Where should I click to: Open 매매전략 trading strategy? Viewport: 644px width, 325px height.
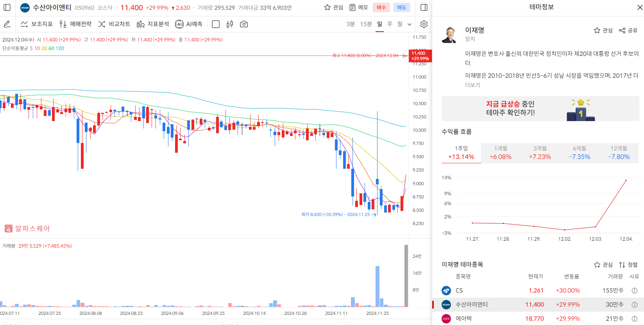point(75,24)
